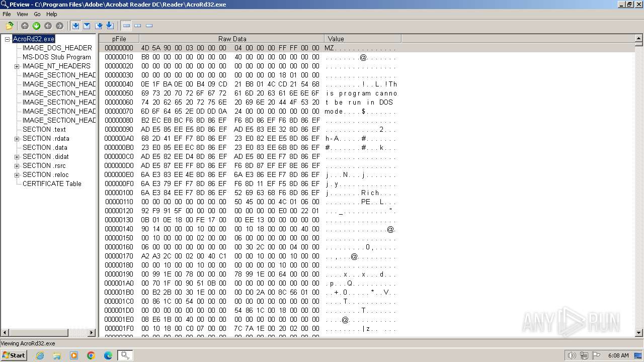Click PEview magnifier taskbar button
This screenshot has height=362, width=644.
coord(125,355)
